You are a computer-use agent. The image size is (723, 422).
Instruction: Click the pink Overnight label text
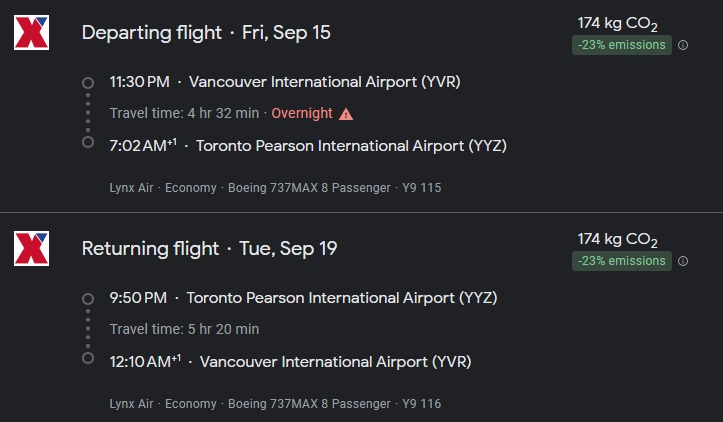(302, 114)
